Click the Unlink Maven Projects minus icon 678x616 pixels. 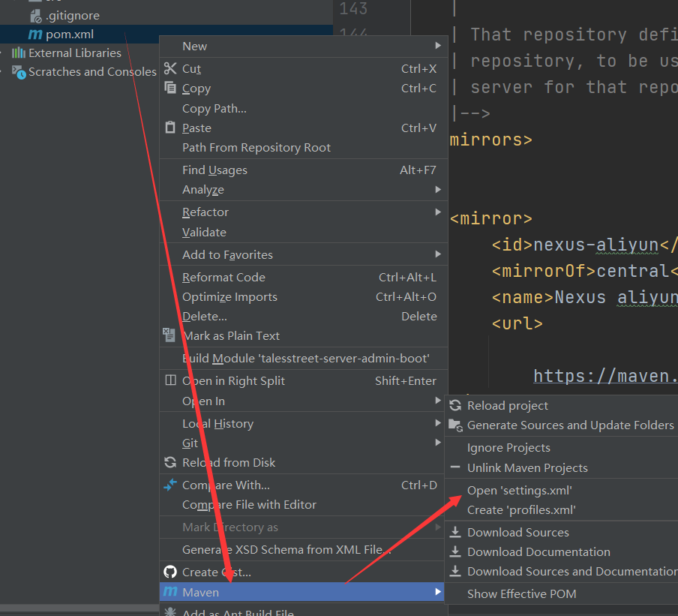coord(455,467)
